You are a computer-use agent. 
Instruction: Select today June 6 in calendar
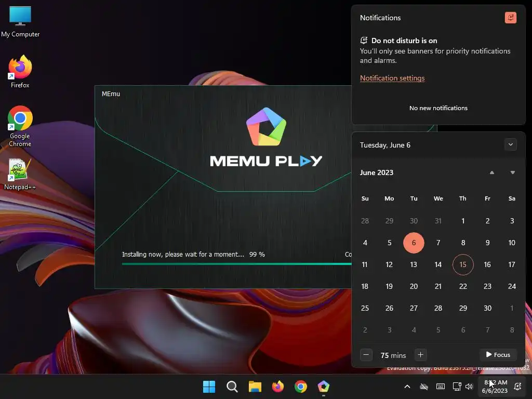414,243
